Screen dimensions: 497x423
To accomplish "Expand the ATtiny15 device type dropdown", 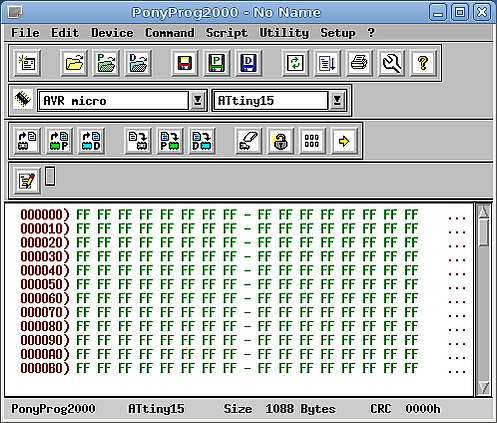I will tap(337, 100).
